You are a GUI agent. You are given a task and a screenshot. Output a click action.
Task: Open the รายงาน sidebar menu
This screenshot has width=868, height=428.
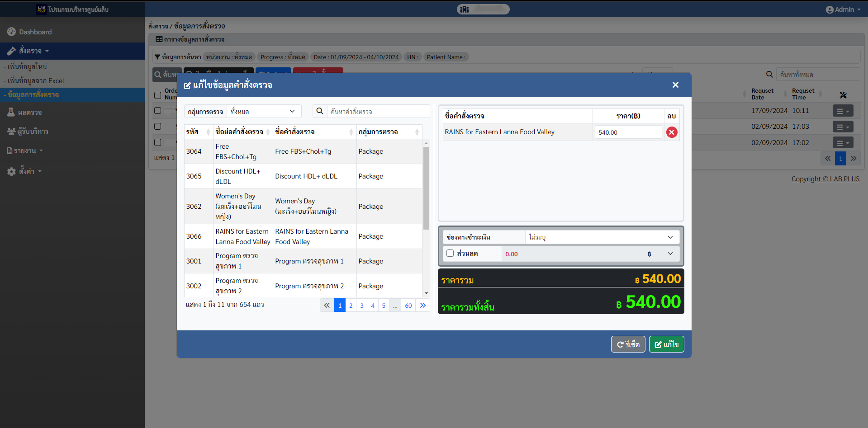pyautogui.click(x=25, y=151)
